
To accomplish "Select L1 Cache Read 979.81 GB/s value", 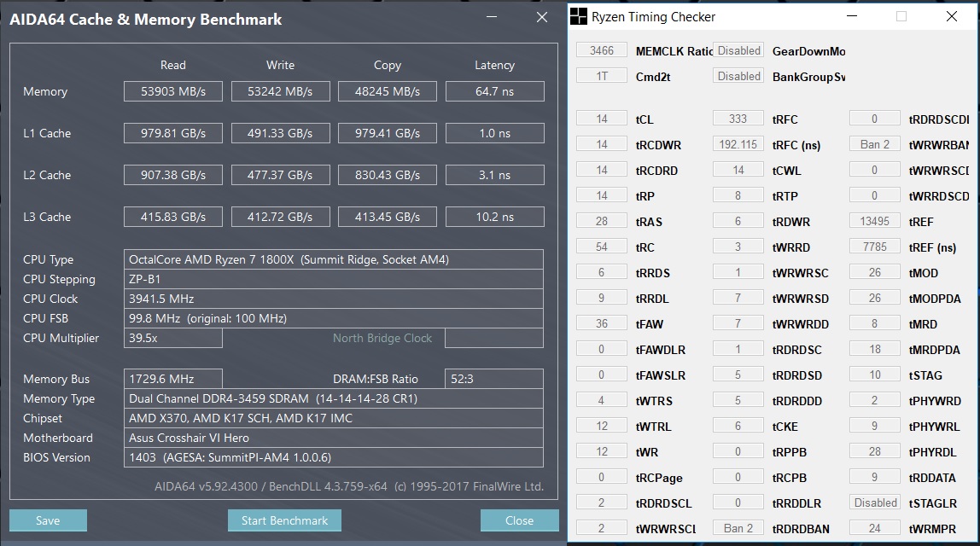I will click(x=173, y=133).
